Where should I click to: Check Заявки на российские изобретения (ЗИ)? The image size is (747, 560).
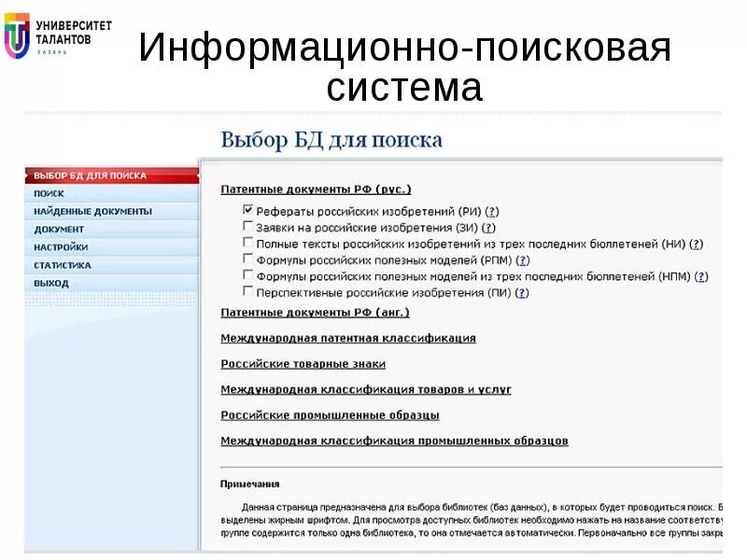coord(247,226)
